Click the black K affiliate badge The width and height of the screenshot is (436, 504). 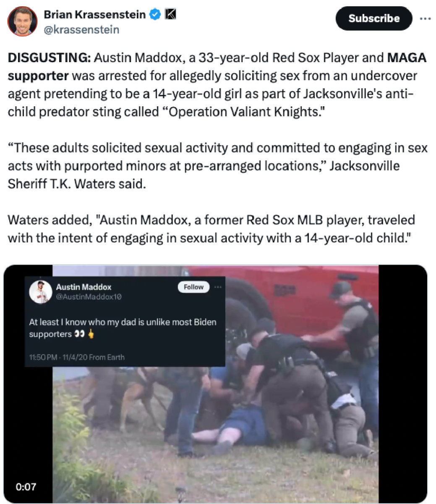click(x=170, y=15)
